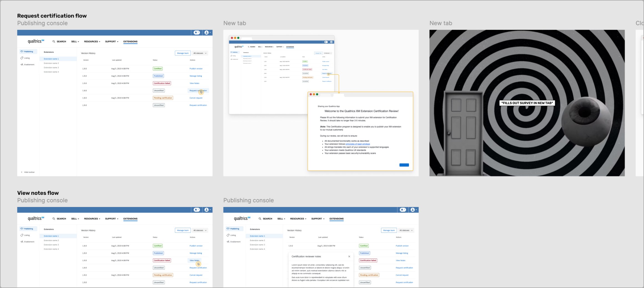Follow the principles of least privilege link in the survey
The height and width of the screenshot is (288, 644).
[358, 144]
